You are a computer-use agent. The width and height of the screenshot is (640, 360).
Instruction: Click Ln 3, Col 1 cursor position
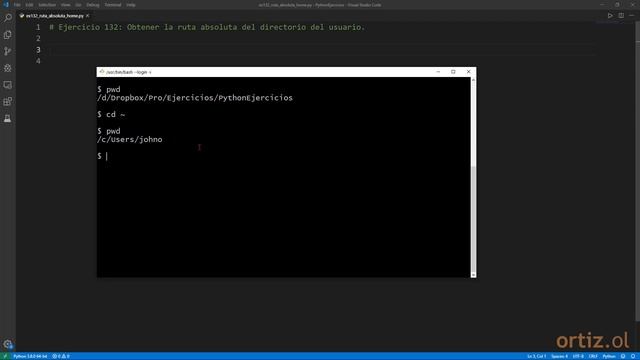(536, 356)
